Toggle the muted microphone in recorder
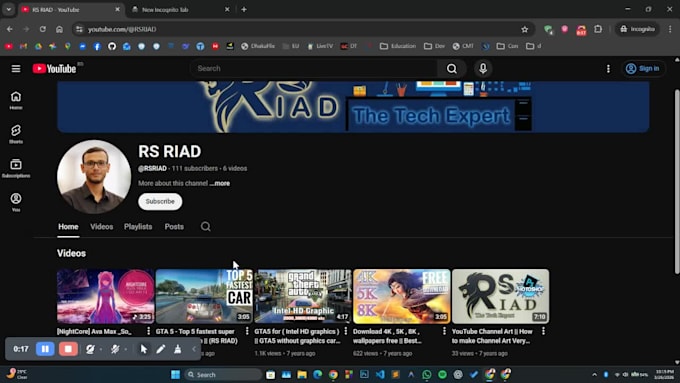Image resolution: width=680 pixels, height=383 pixels. click(114, 349)
